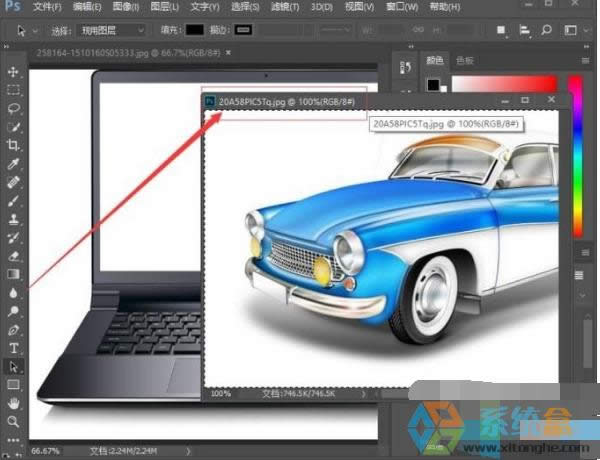
Task: Pick the Crop tool
Action: pyautogui.click(x=13, y=146)
